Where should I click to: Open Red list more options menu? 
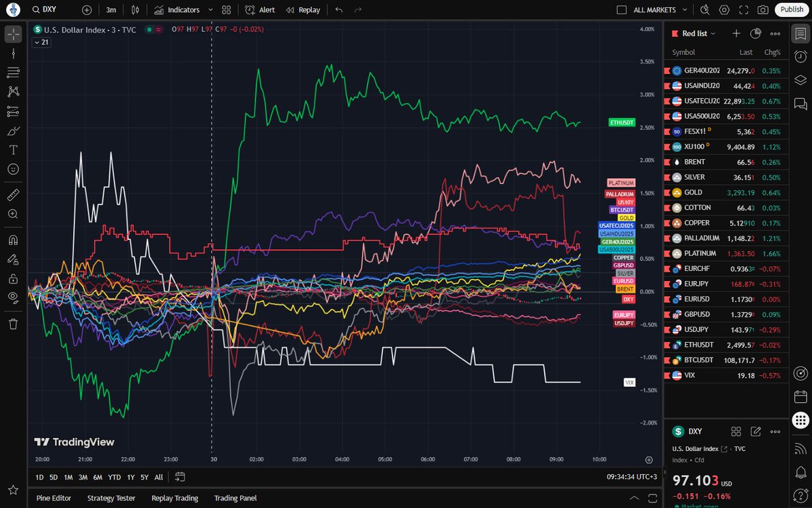(x=775, y=33)
